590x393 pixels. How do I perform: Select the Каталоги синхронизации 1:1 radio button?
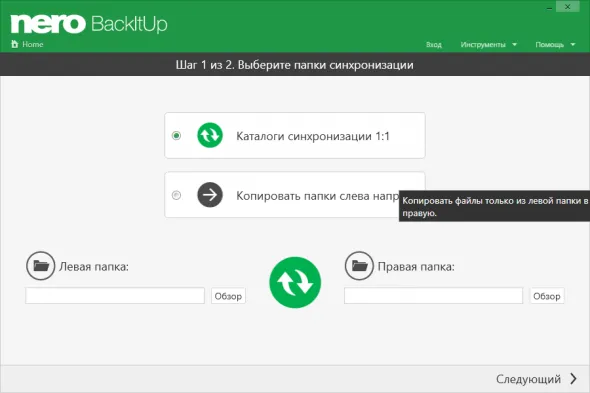176,135
